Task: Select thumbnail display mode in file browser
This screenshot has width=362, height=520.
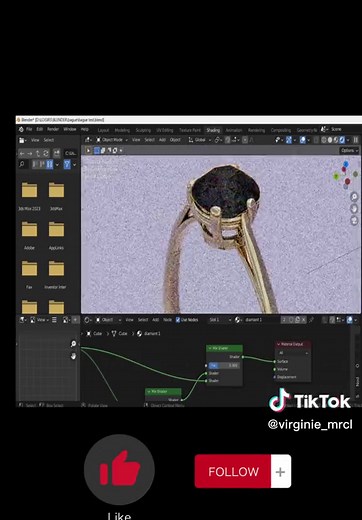Action: [x=49, y=164]
